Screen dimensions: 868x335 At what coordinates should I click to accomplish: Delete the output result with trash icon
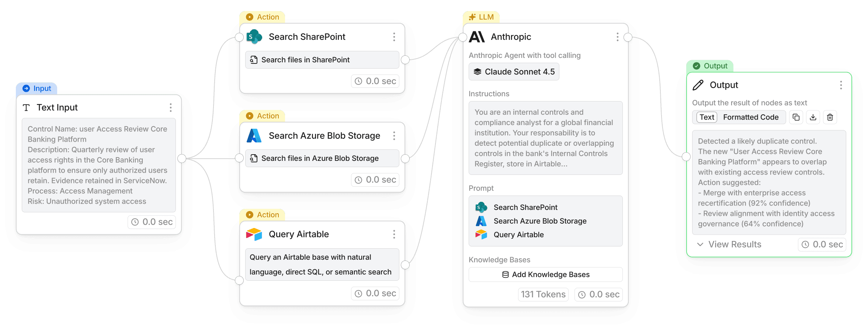coord(830,117)
